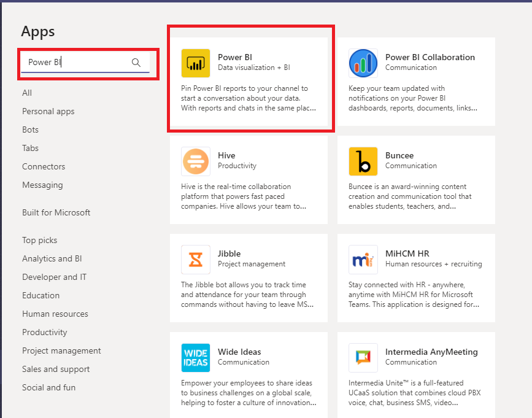
Task: Select the Tabs category
Action: (x=30, y=148)
